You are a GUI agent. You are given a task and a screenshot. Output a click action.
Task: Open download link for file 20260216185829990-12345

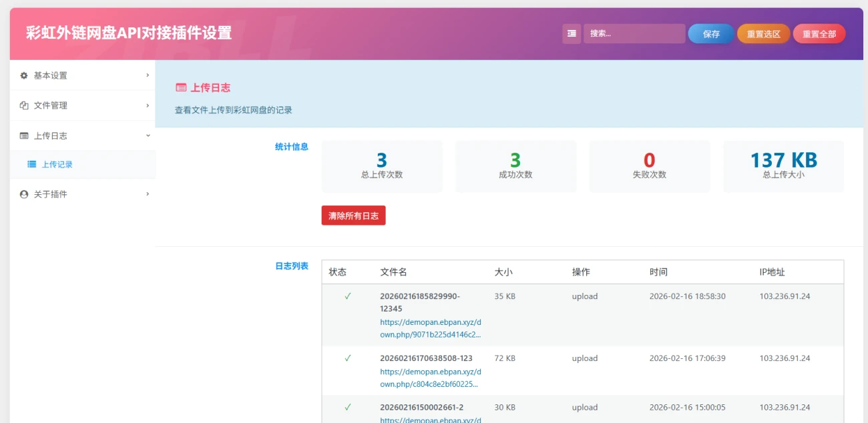pos(430,328)
